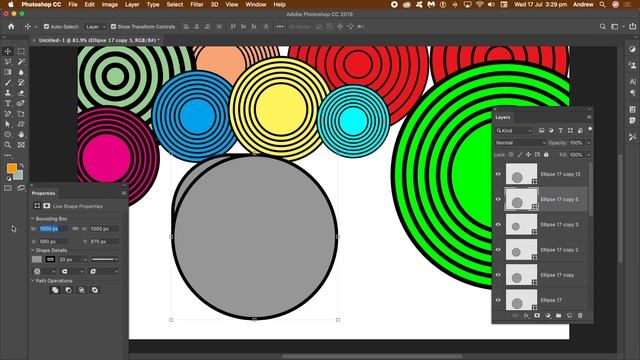
Task: Open the File menu
Action: click(73, 4)
